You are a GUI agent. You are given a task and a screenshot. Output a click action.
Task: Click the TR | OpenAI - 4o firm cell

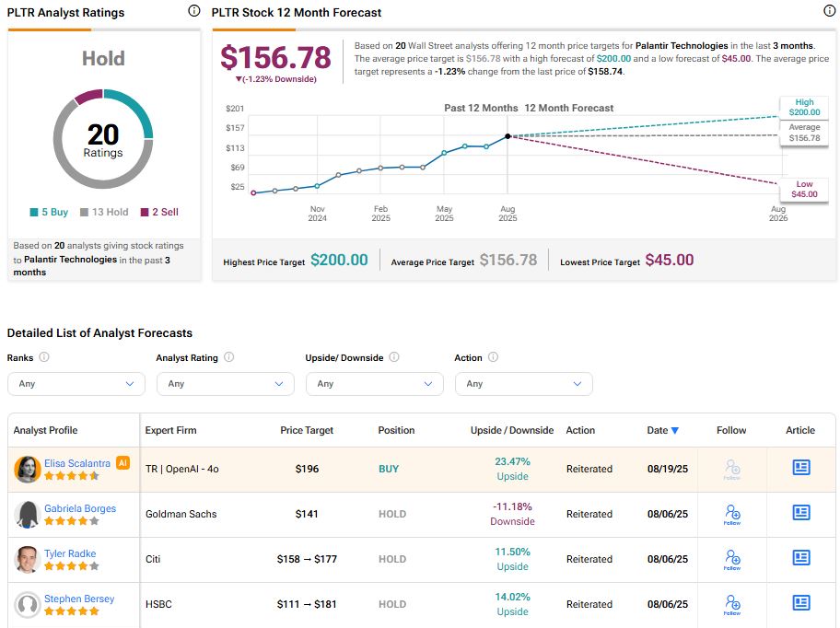(182, 469)
